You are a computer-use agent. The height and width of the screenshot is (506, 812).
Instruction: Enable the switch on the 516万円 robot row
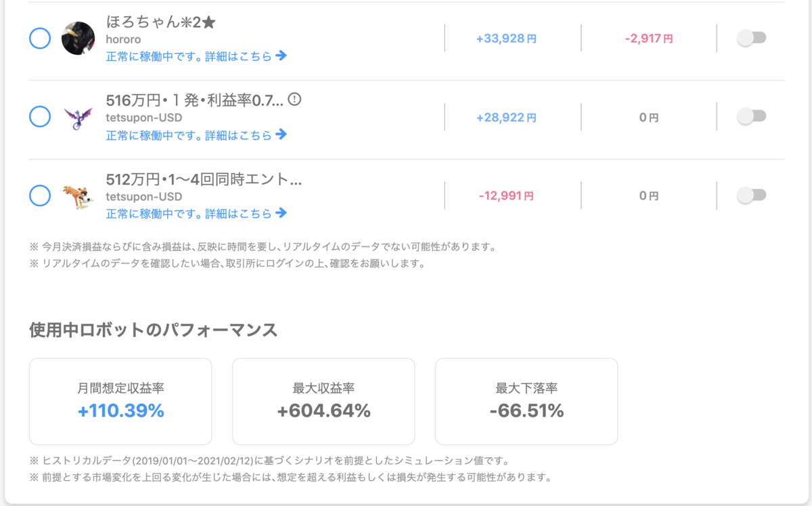[x=751, y=116]
